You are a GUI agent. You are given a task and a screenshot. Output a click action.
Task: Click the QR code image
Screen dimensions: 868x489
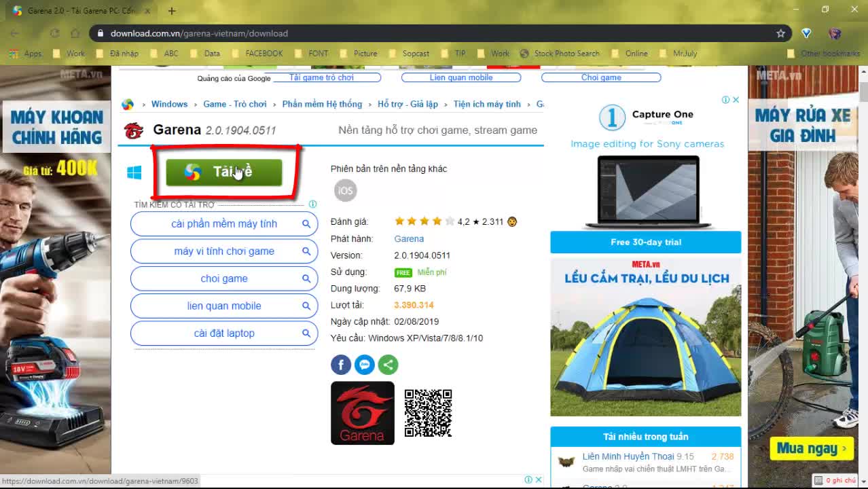pos(428,413)
